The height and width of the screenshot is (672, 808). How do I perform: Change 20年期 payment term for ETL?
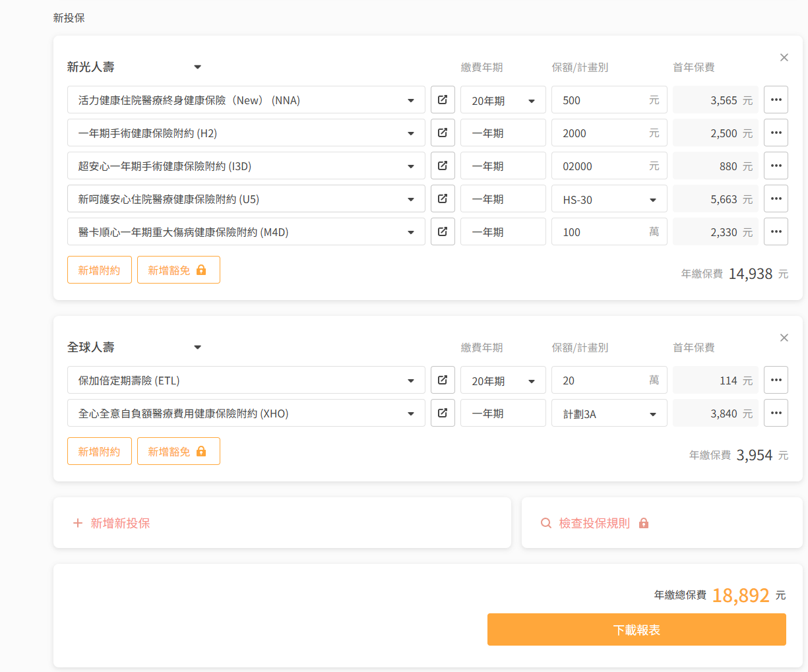(x=503, y=381)
